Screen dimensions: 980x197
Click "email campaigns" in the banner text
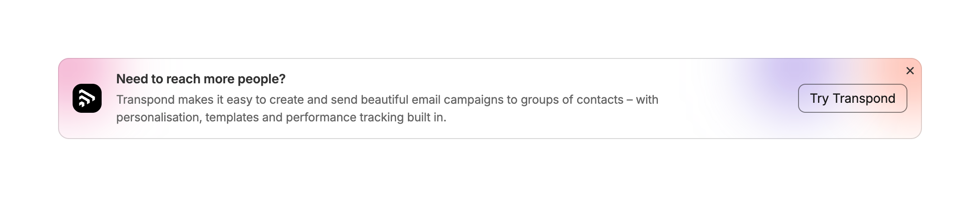[x=457, y=100]
